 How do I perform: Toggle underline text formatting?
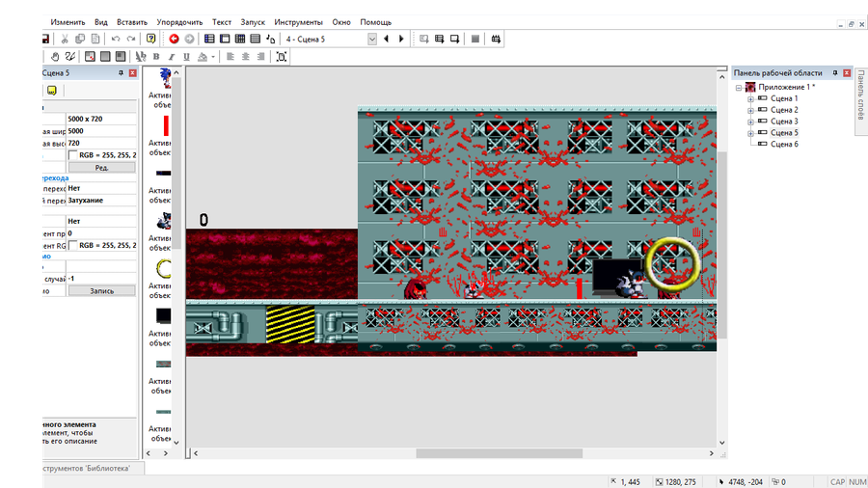point(186,57)
